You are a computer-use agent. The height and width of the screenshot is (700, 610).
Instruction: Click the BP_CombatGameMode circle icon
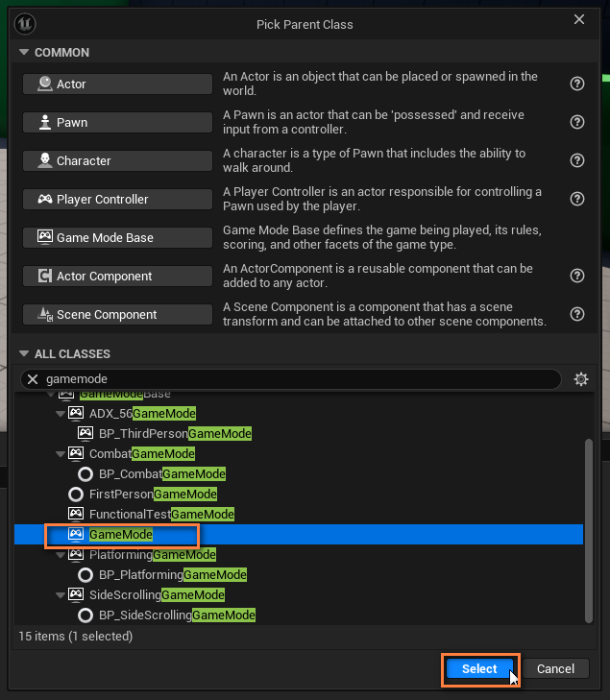point(85,473)
